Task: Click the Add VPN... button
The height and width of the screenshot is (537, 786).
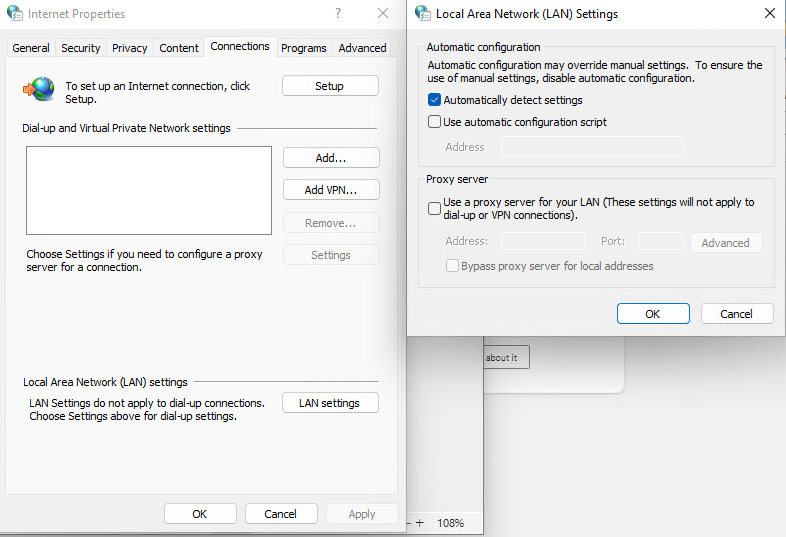Action: pos(331,190)
